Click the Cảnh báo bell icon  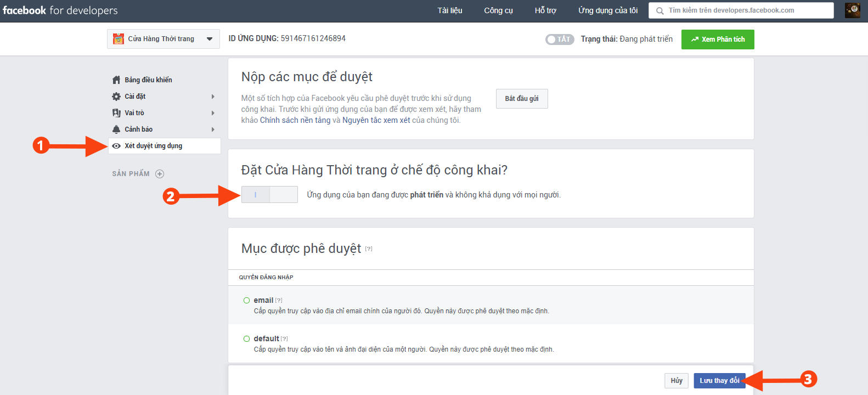pos(116,129)
